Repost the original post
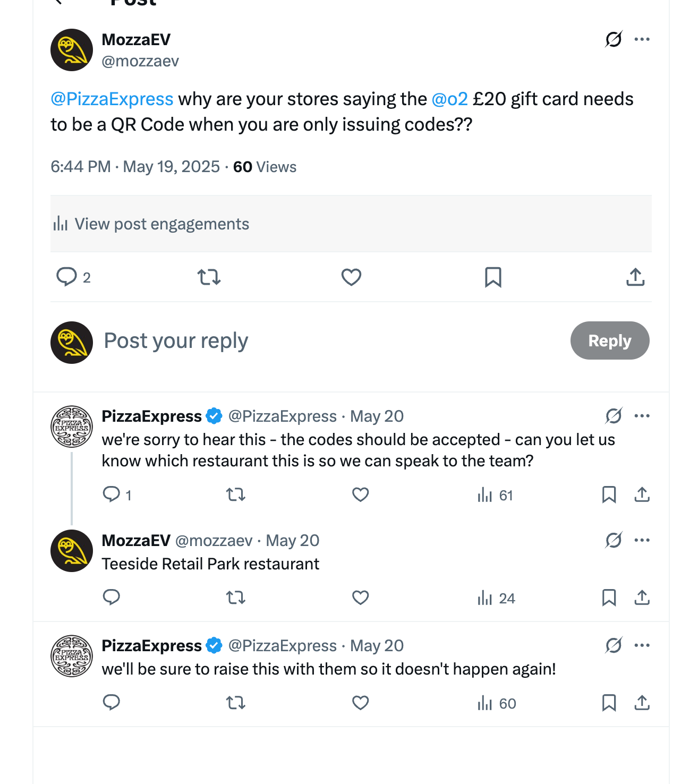698x784 pixels. point(209,277)
